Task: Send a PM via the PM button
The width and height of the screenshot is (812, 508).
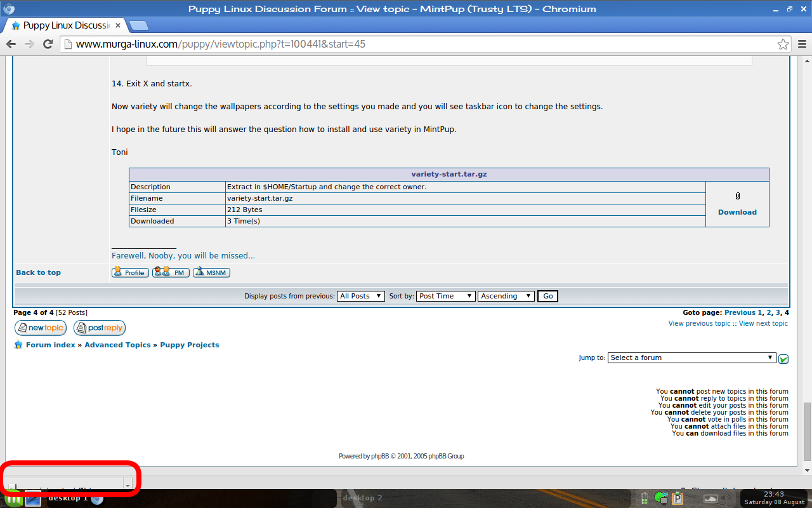Action: 171,272
